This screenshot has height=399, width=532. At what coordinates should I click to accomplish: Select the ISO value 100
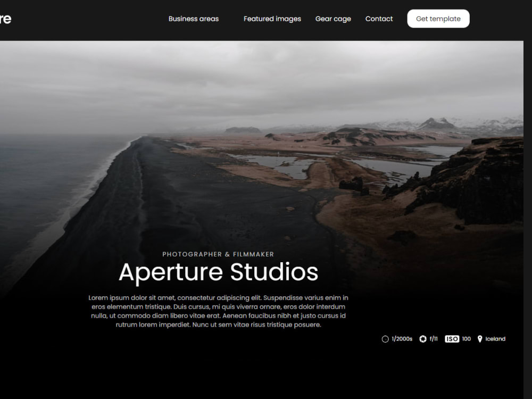pos(466,339)
